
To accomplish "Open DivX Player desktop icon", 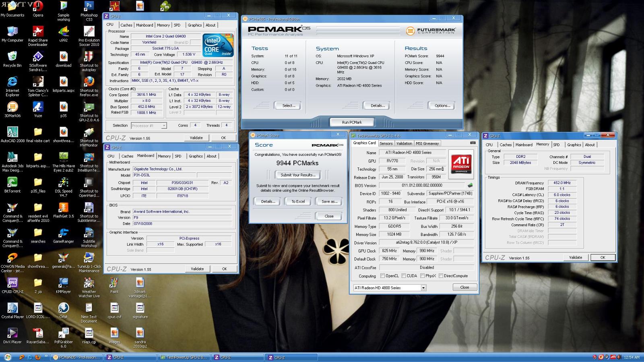I will pos(12,336).
